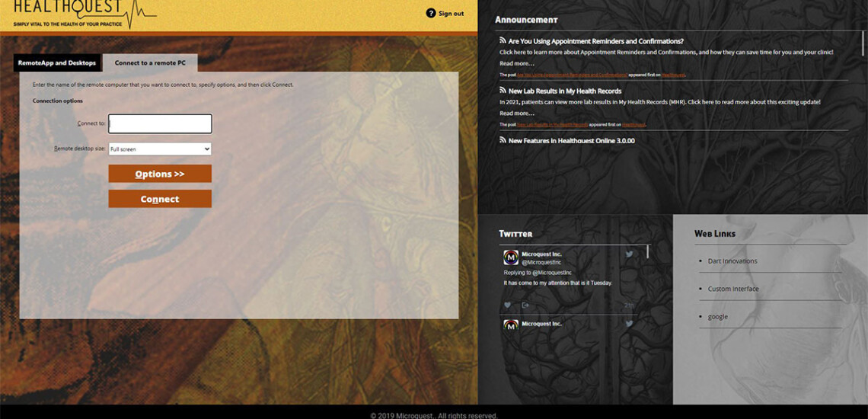Open the Remote desktop size dropdown
This screenshot has width=868, height=419.
160,149
